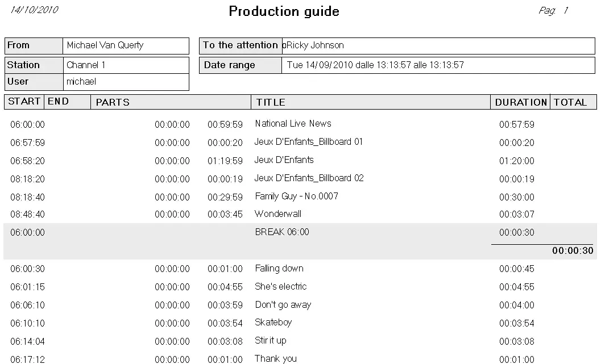Select the DURATION column header
The height and width of the screenshot is (364, 601).
click(520, 102)
